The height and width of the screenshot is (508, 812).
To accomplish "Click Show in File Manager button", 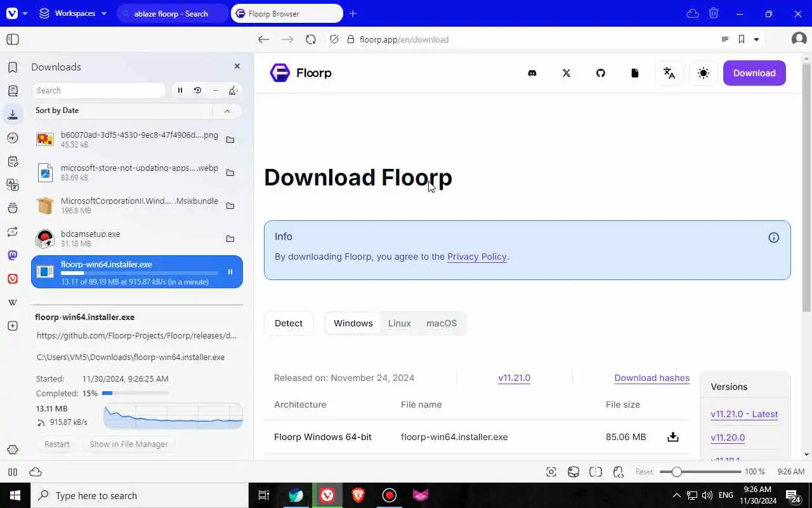I will pyautogui.click(x=129, y=444).
